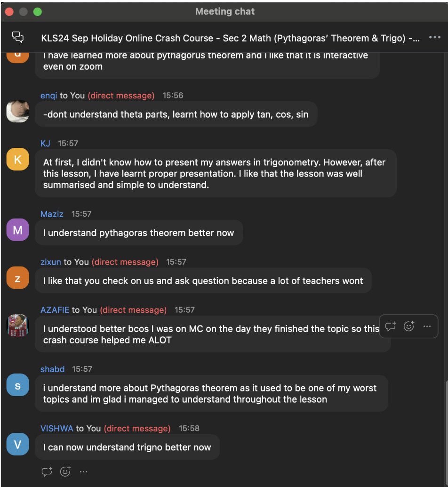Open the sender name zixun
The width and height of the screenshot is (448, 487).
point(50,262)
